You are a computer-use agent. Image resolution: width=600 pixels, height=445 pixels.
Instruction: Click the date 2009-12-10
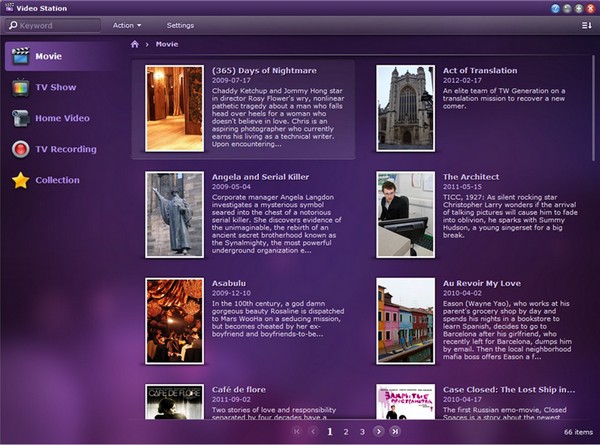pyautogui.click(x=231, y=293)
